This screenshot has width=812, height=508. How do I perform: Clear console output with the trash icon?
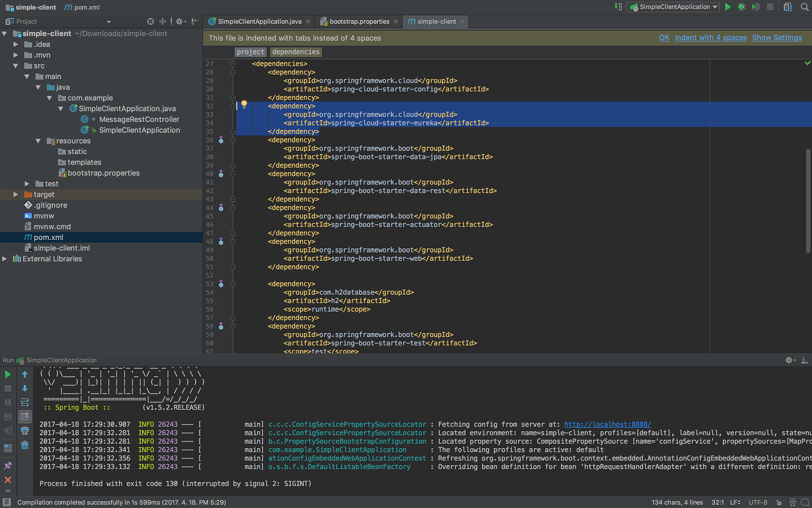click(25, 445)
